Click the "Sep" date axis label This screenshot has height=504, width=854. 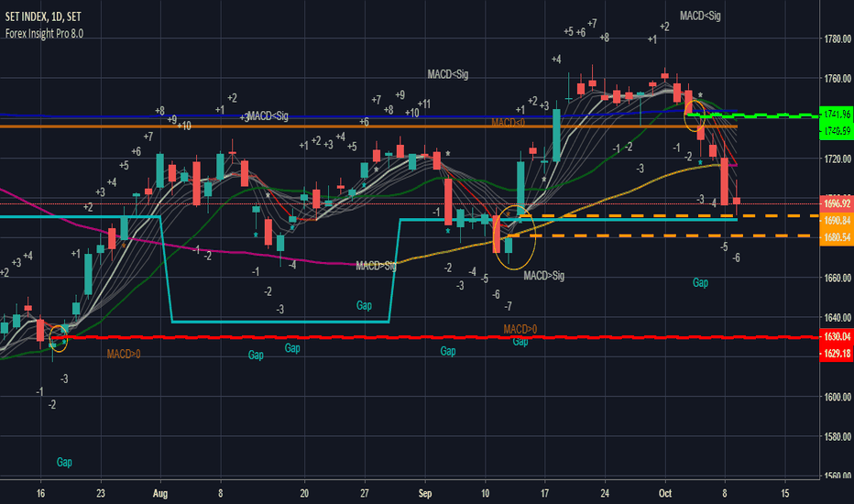click(425, 494)
